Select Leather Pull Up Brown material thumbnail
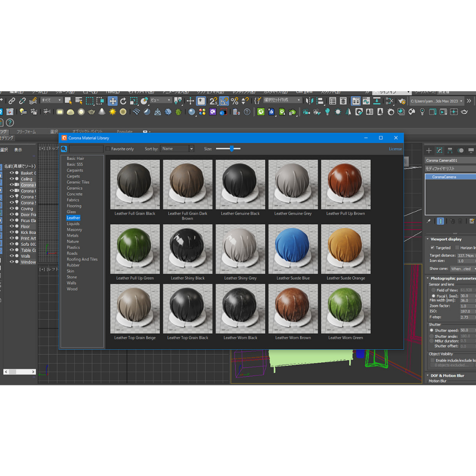This screenshot has height=476, width=476. 346,185
